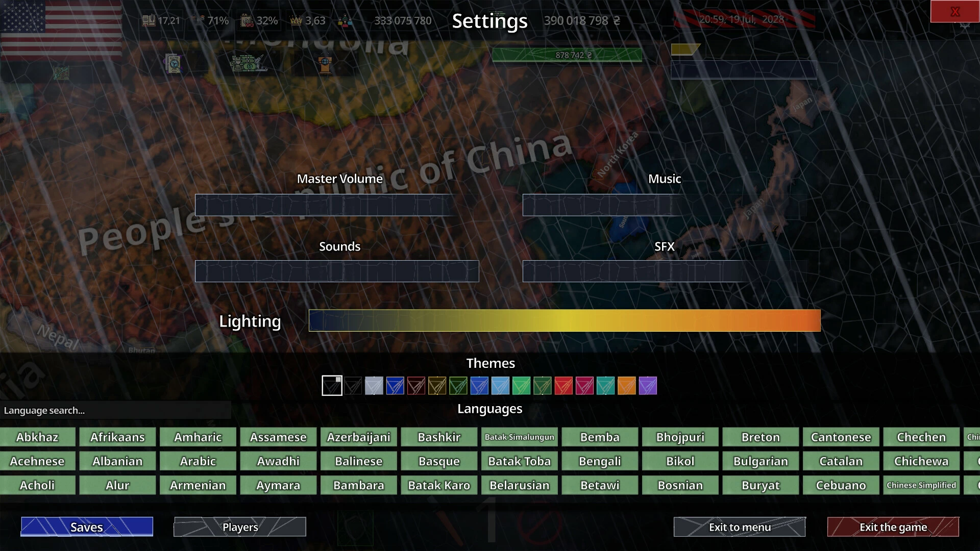Select the black theme with white border
This screenshot has width=980, height=551.
(x=332, y=386)
